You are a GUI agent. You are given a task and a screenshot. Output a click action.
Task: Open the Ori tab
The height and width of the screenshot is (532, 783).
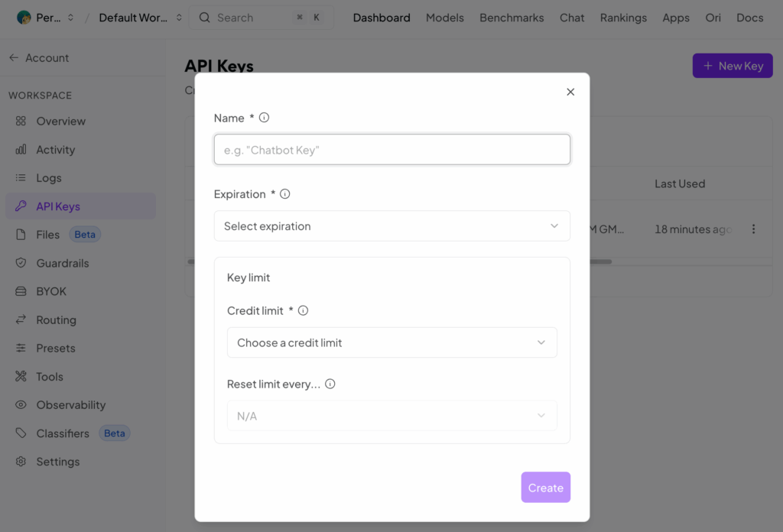click(x=713, y=18)
